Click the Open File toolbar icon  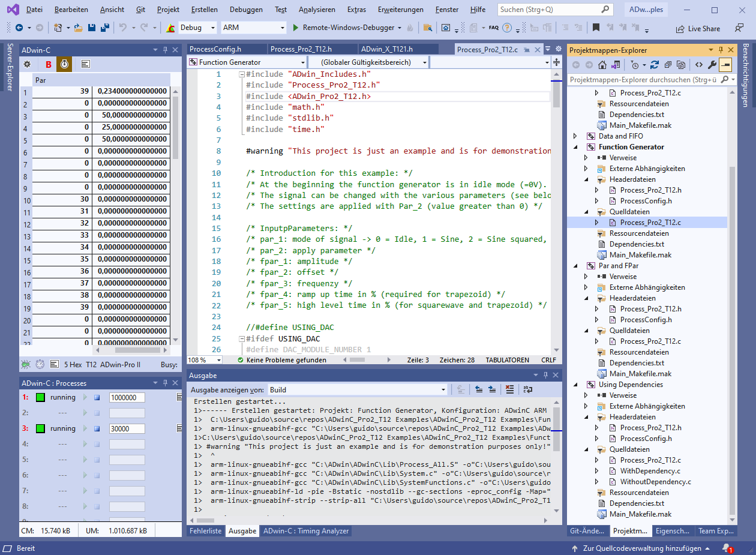(x=79, y=28)
